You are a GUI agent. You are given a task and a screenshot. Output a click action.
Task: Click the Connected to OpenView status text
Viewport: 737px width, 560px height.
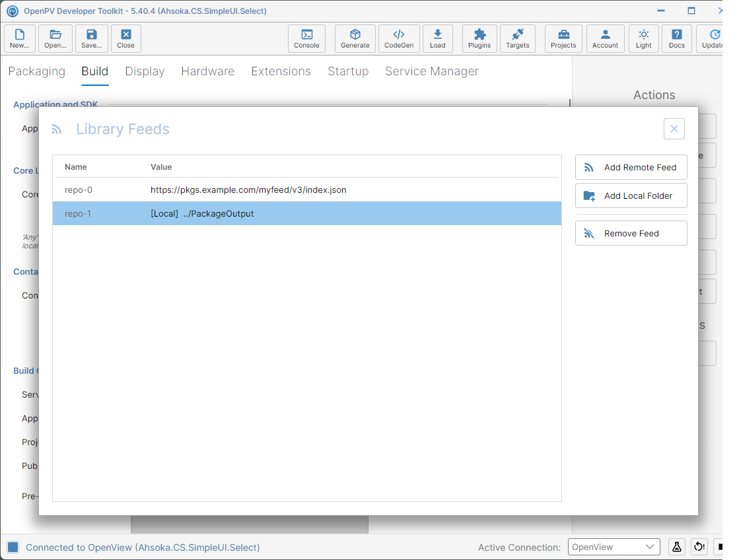(x=143, y=547)
